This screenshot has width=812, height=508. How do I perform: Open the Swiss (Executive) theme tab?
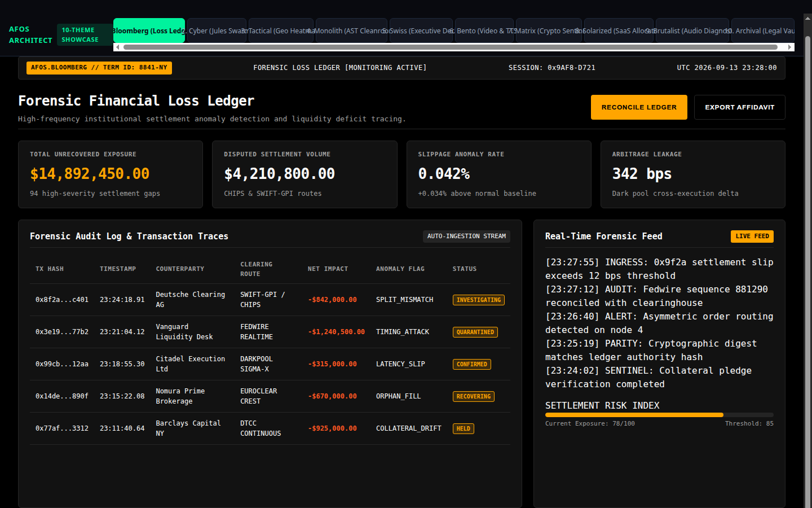(x=421, y=30)
